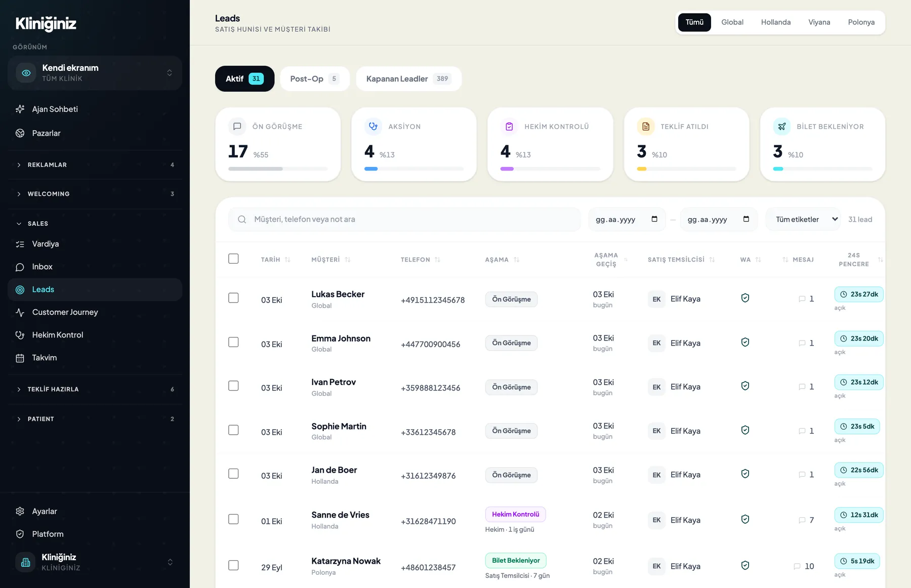This screenshot has height=588, width=911.
Task: Expand the REKLAMLAR sidebar section
Action: 95,165
